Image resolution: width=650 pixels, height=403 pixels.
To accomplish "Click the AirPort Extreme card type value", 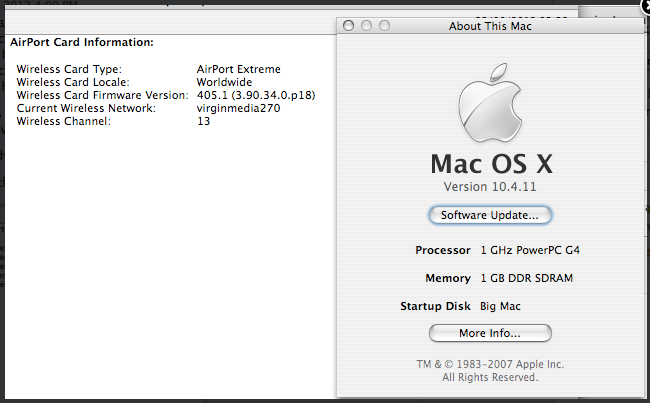I will point(239,69).
